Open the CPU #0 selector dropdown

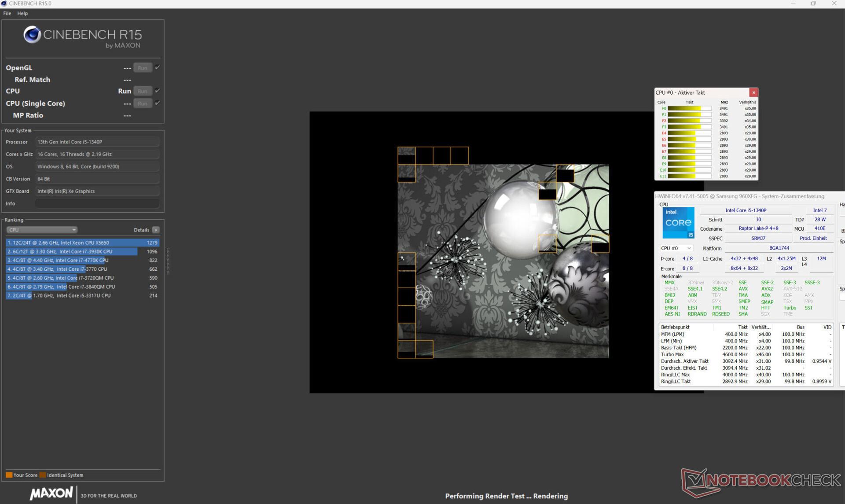pos(676,248)
